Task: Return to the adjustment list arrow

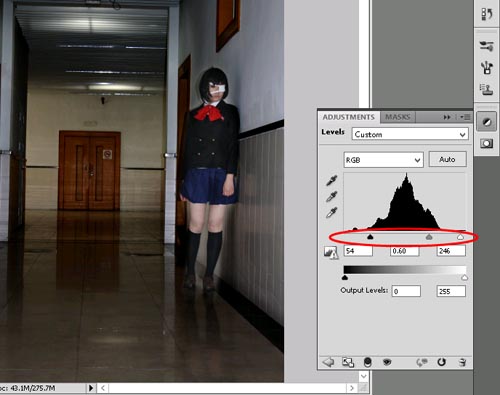Action: pyautogui.click(x=328, y=362)
